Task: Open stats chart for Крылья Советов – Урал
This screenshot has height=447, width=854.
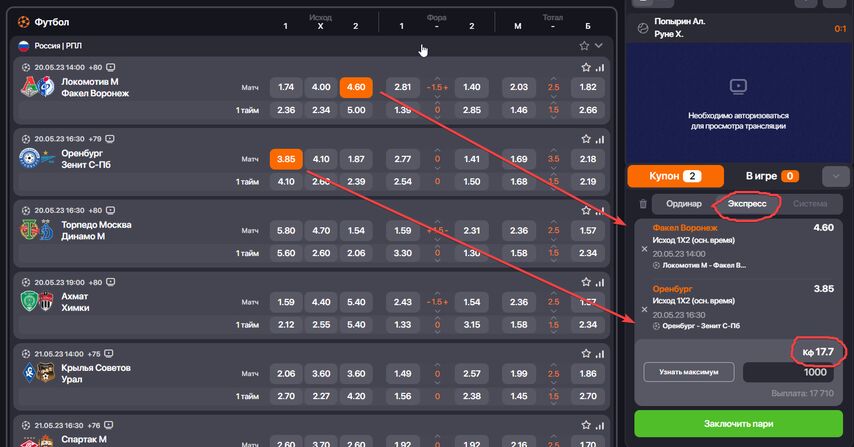Action: click(600, 354)
